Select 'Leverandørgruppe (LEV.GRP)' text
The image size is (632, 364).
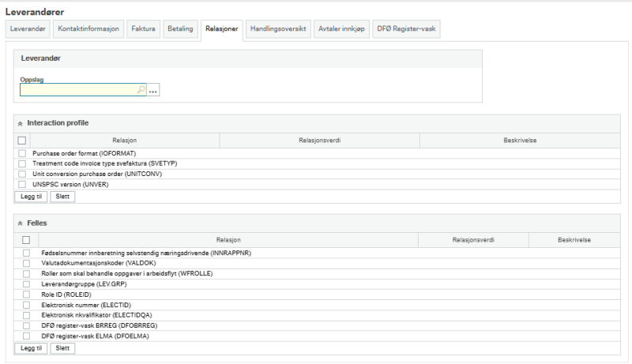coord(84,284)
